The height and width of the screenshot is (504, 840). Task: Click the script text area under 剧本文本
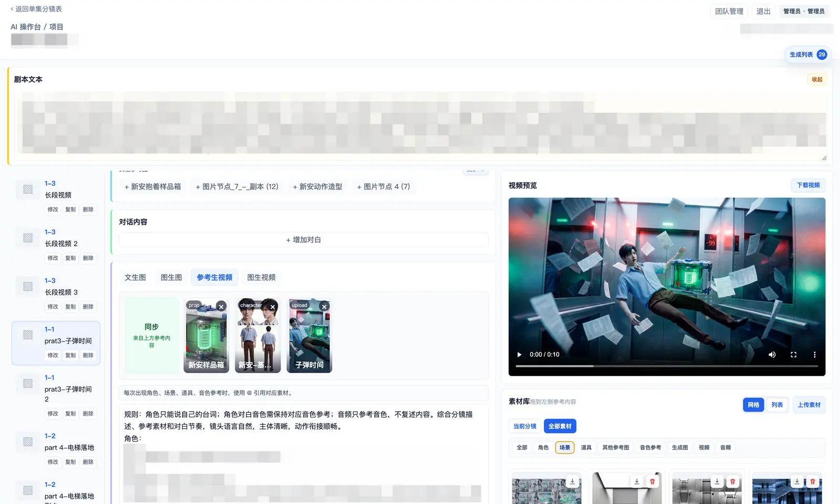[421, 126]
